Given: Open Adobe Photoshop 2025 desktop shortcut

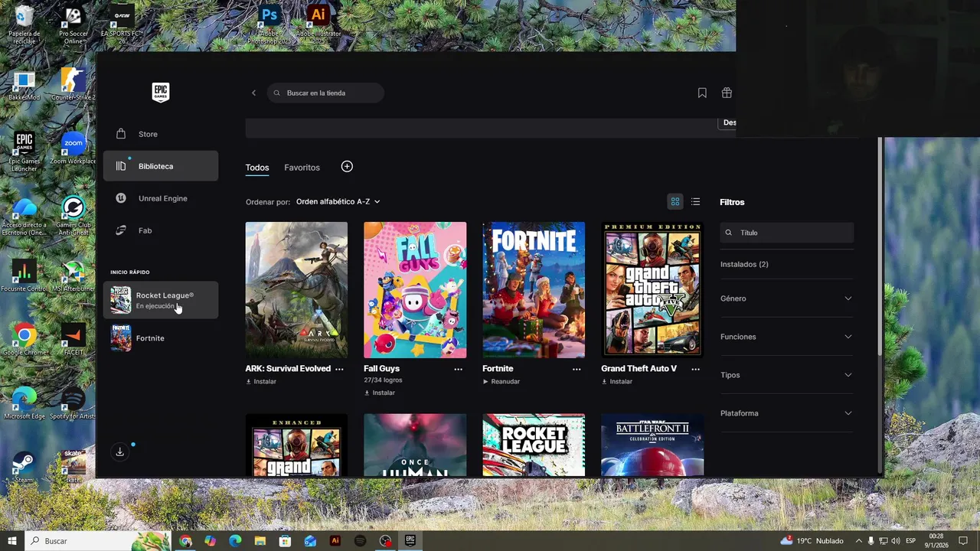Looking at the screenshot, I should tap(269, 24).
